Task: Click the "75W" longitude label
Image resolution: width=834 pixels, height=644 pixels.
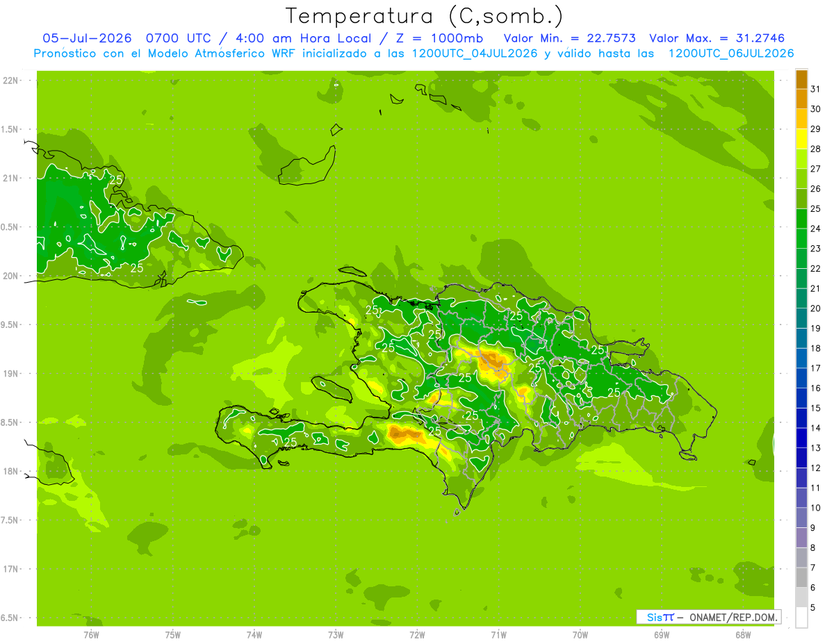Action: (173, 634)
